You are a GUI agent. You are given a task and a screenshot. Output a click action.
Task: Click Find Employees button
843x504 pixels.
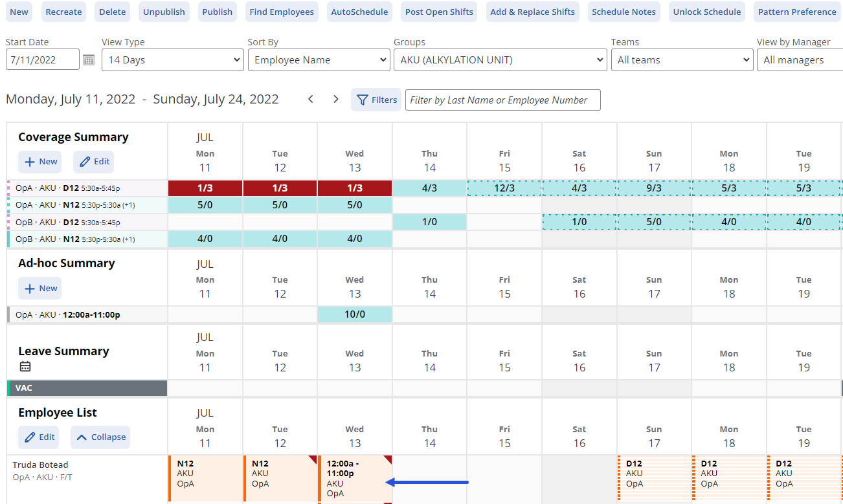[282, 12]
